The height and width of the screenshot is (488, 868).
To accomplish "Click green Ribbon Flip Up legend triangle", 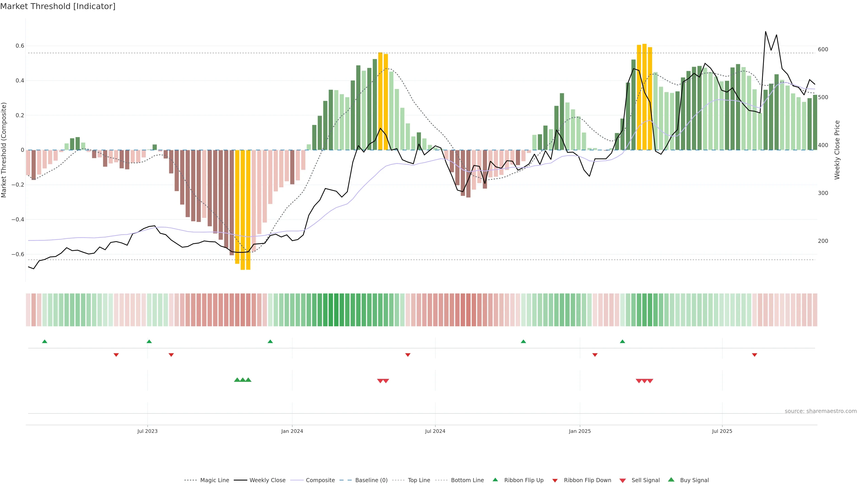I will point(495,480).
